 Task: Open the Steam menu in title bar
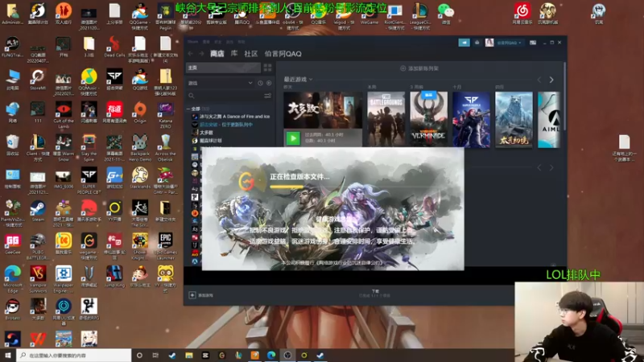point(192,42)
